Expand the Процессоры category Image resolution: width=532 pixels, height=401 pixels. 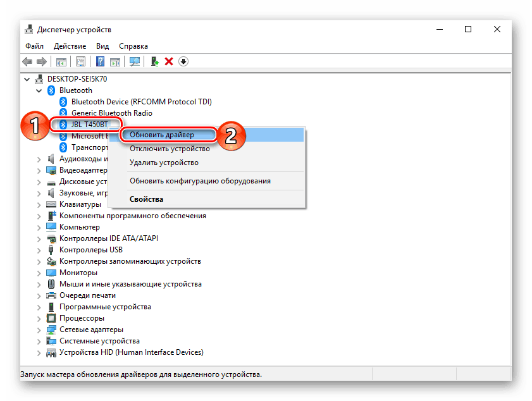[x=39, y=319]
